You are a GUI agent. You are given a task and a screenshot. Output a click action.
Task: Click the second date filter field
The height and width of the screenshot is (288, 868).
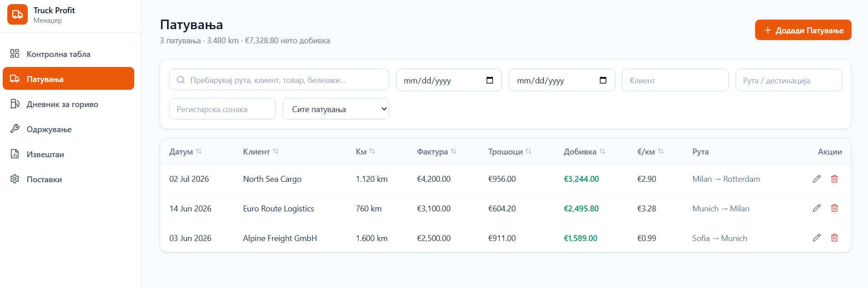562,80
